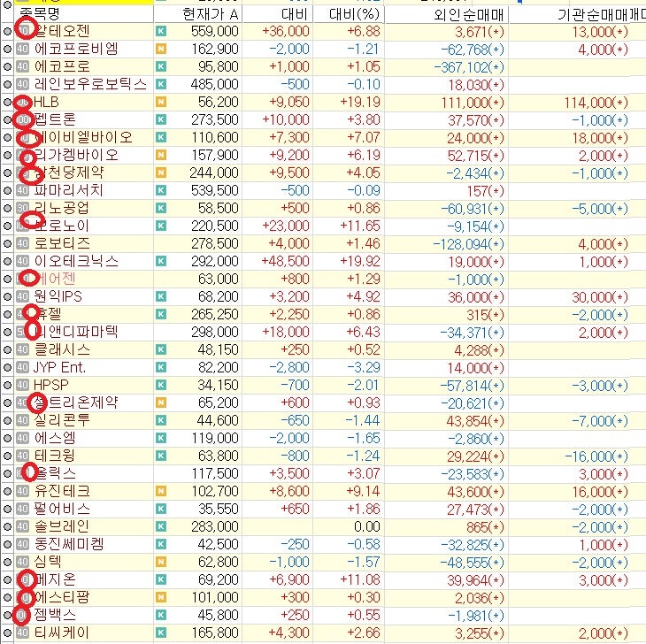The height and width of the screenshot is (644, 646).
Task: Click the +48,500 change value for 이오테크닉스
Action: (286, 261)
